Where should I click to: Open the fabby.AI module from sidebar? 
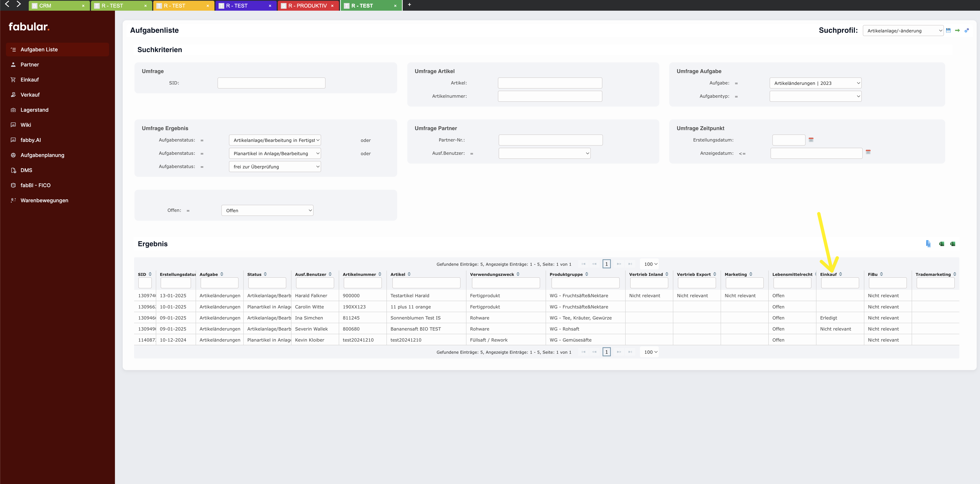click(x=31, y=140)
